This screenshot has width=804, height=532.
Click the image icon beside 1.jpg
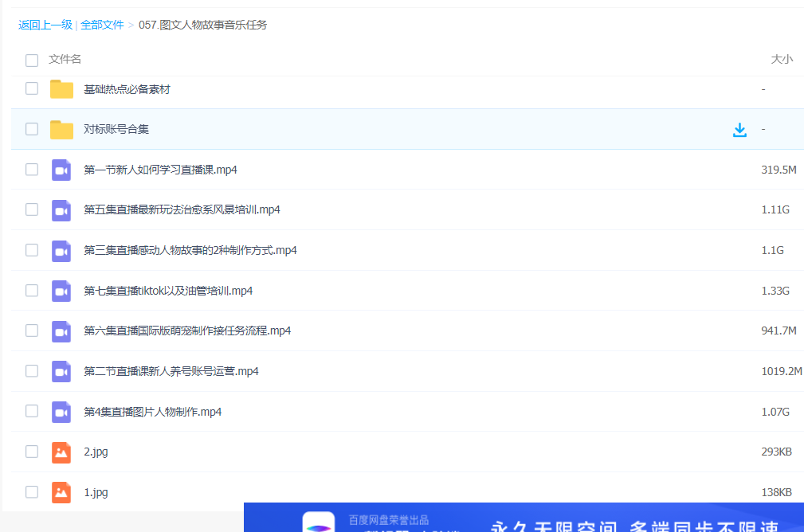tap(61, 492)
